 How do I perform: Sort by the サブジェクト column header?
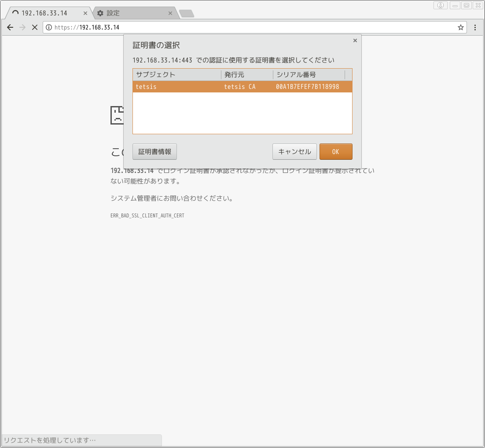(x=176, y=75)
